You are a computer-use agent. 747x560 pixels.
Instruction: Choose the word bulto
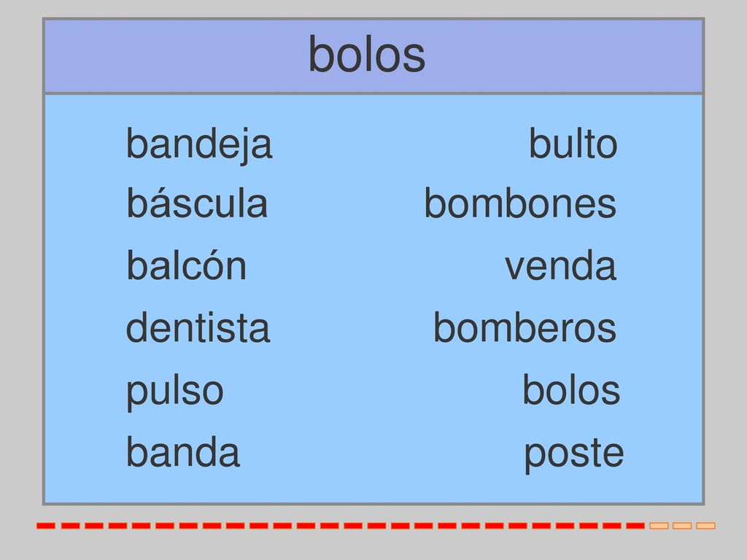pos(573,143)
